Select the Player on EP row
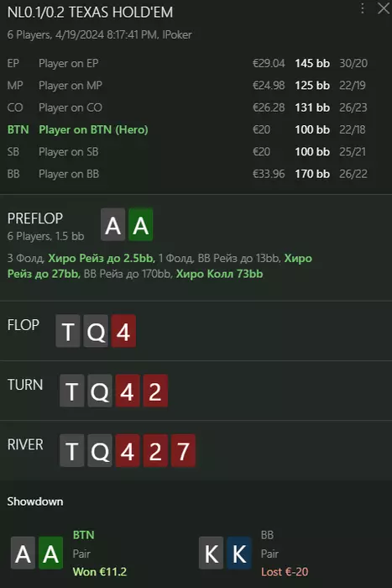Viewport: 392px width, 588px height. 187,63
